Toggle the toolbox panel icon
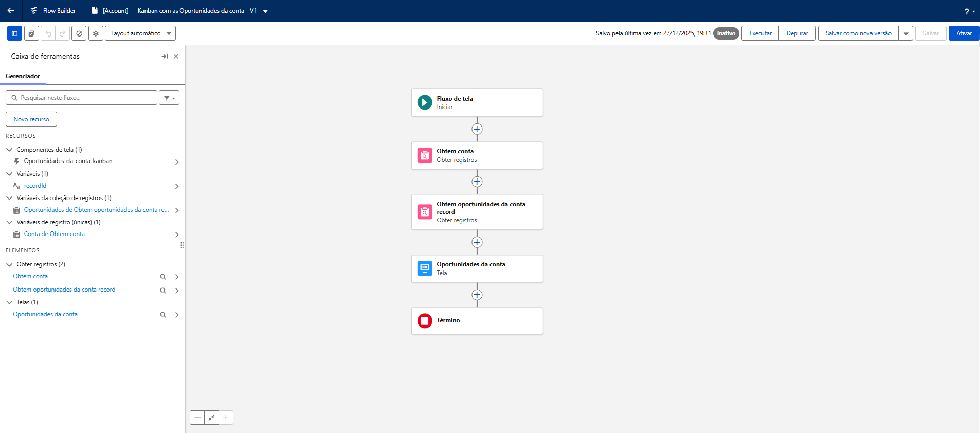Screen dimensions: 980x433 [14, 33]
